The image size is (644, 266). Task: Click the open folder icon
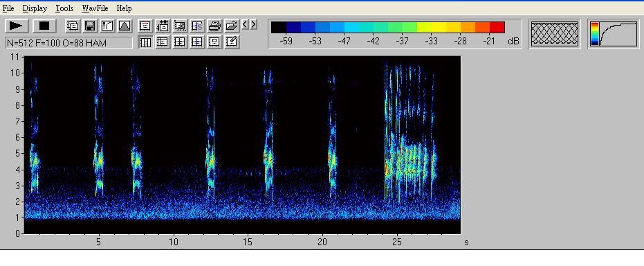click(x=232, y=26)
